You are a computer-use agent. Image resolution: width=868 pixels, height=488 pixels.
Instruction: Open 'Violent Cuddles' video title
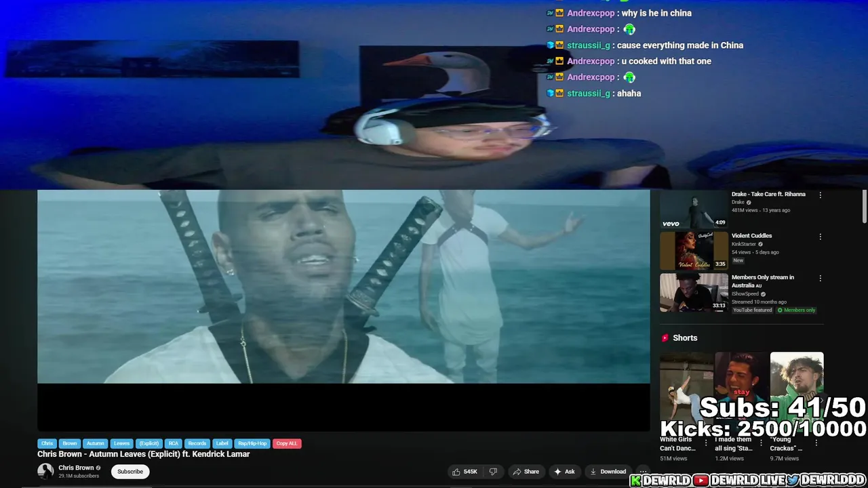(751, 236)
